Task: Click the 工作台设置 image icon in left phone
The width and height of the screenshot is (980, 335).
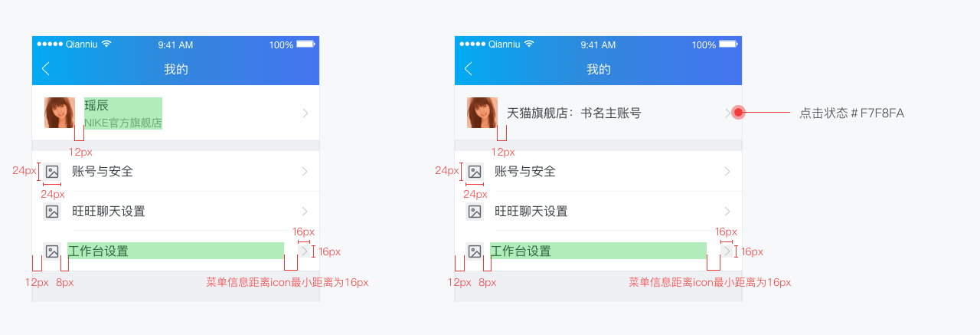Action: (x=52, y=251)
